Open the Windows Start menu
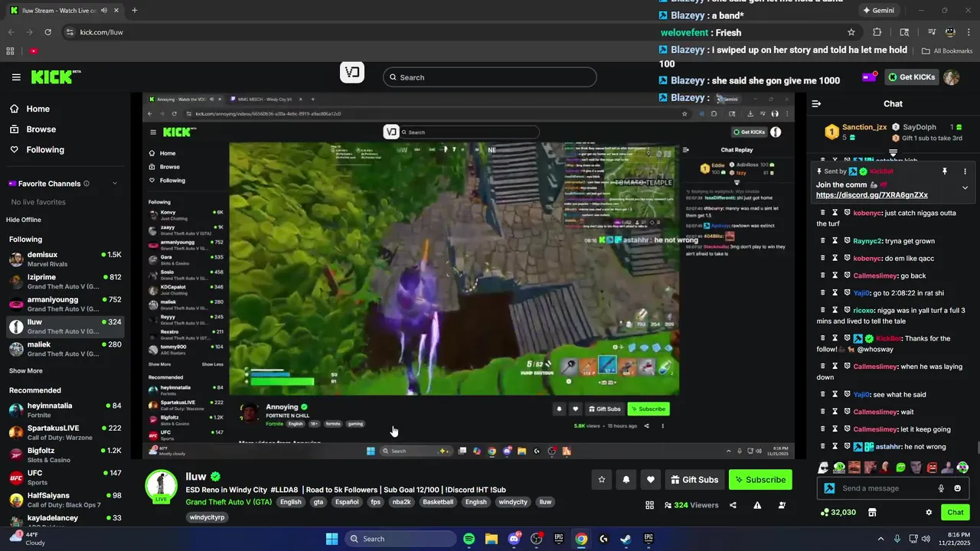Viewport: 980px width, 551px height. (332, 539)
